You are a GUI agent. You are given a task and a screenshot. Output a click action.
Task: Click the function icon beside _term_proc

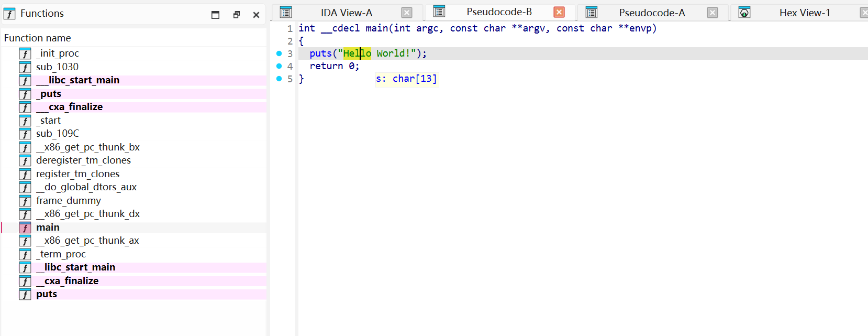(x=25, y=254)
